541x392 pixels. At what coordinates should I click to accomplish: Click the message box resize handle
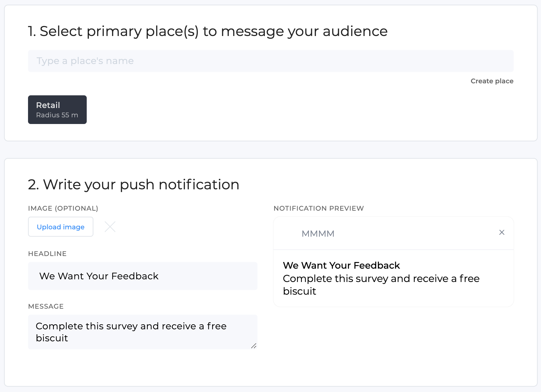[253, 346]
